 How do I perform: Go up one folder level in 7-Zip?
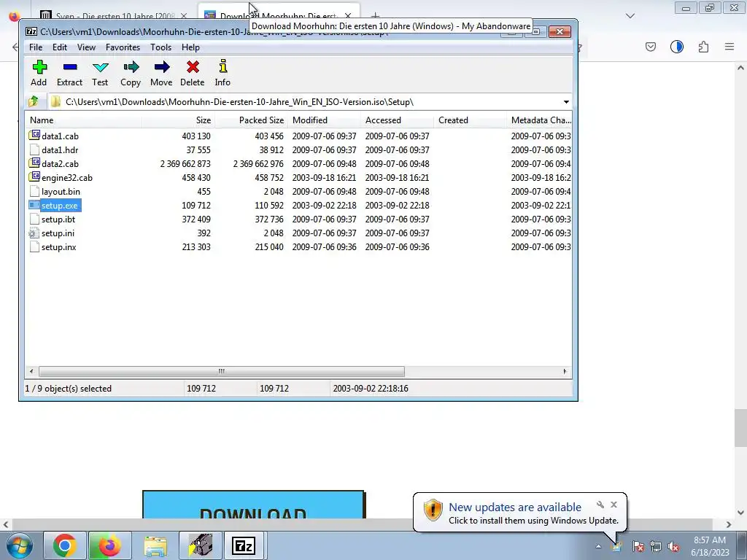point(34,101)
